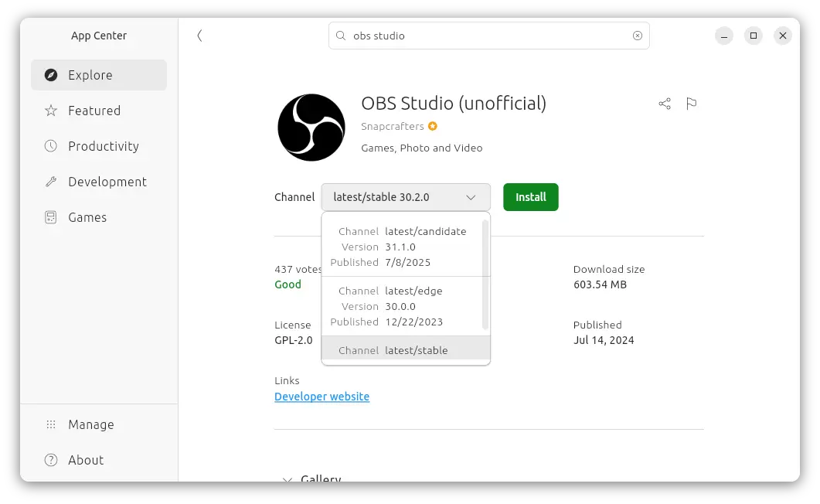Collapse the Channel dropdown latest/stable 30.2.0
The image size is (820, 504).
[x=406, y=197]
